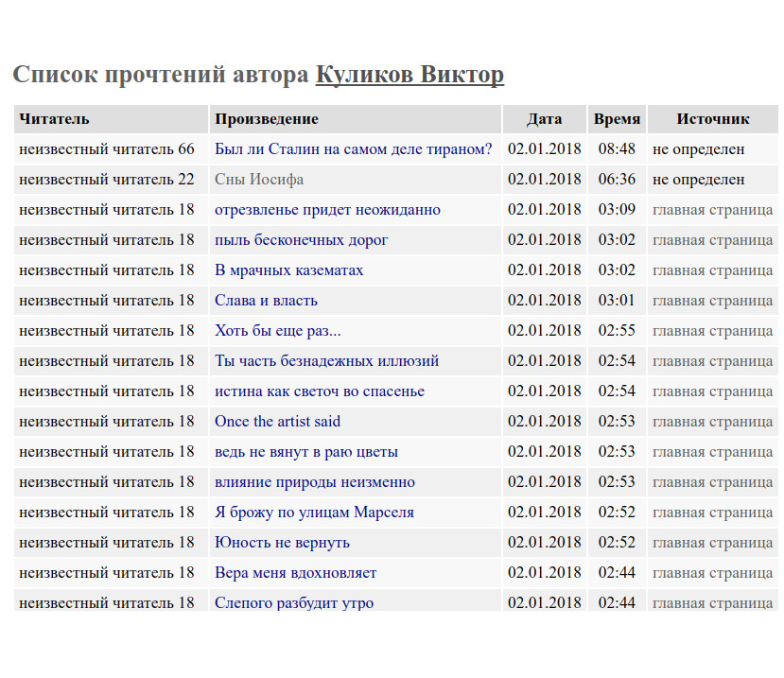Viewport: 784px width, 678px height.
Task: Open author link Куликов Виктор
Action: coord(409,75)
